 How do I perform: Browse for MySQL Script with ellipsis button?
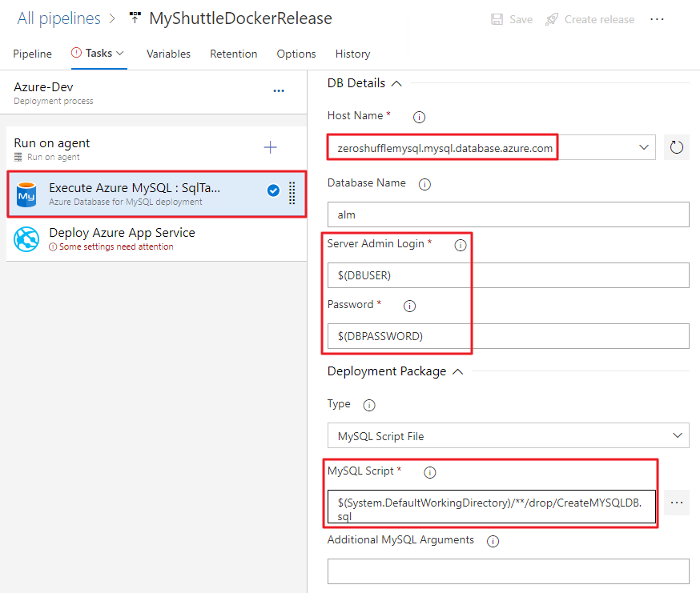click(676, 503)
